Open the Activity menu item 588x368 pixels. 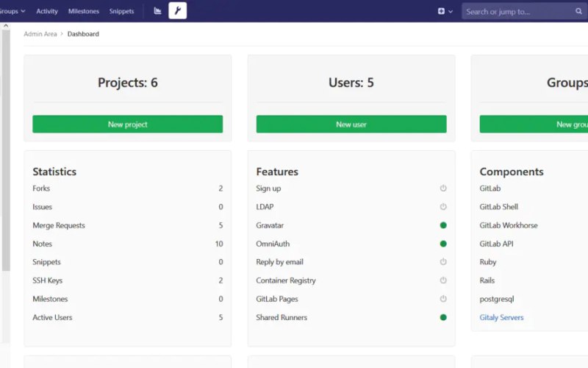click(x=47, y=11)
